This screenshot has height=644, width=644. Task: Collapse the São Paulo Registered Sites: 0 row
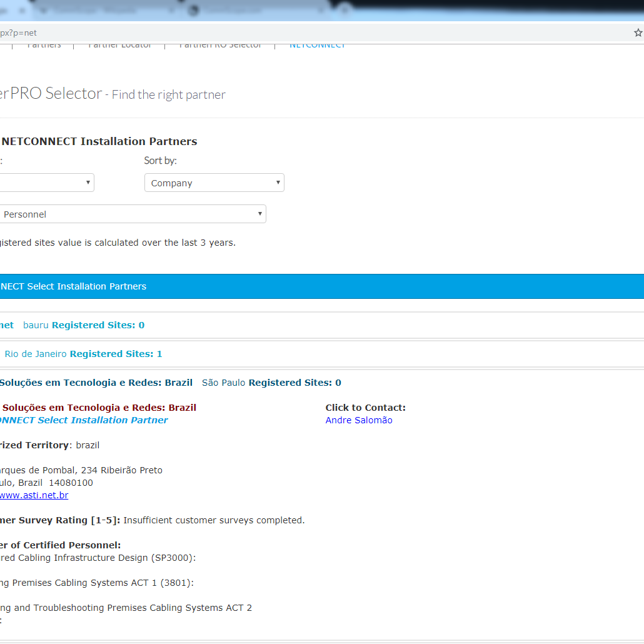pyautogui.click(x=322, y=383)
